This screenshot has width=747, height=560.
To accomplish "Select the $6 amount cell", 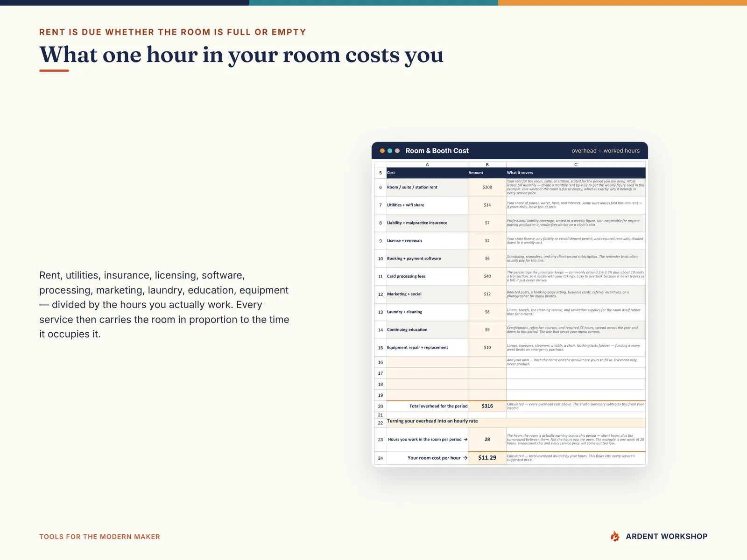I will pos(487,259).
